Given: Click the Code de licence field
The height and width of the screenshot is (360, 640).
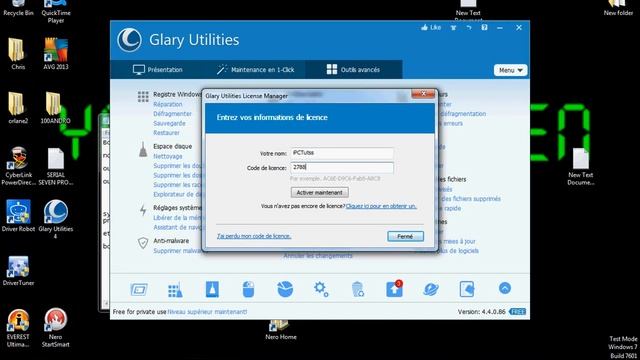Looking at the screenshot, I should [342, 167].
